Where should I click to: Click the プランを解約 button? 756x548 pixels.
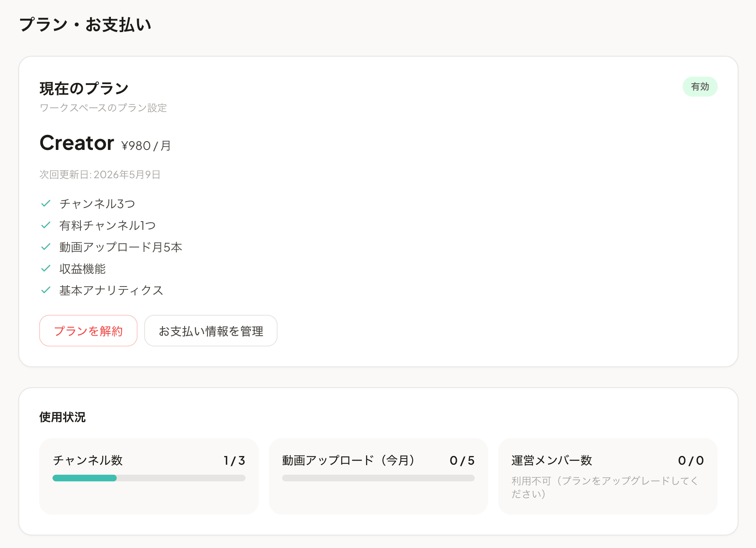coord(88,331)
